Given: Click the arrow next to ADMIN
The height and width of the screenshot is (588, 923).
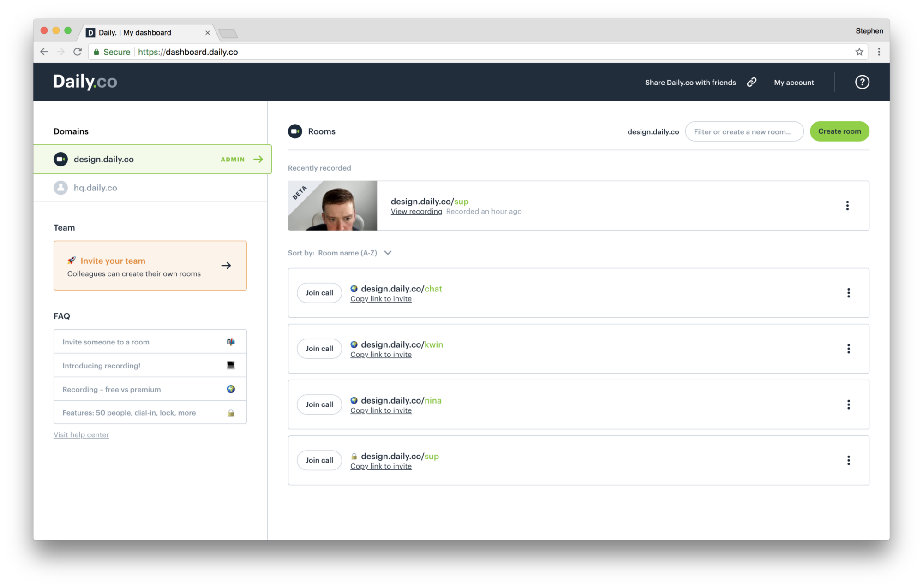Looking at the screenshot, I should (x=258, y=159).
